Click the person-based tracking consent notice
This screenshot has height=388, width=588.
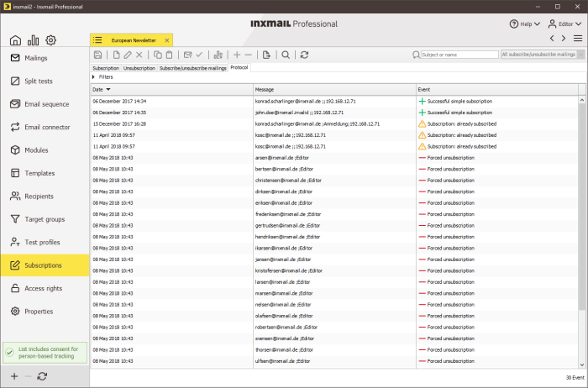(x=45, y=353)
